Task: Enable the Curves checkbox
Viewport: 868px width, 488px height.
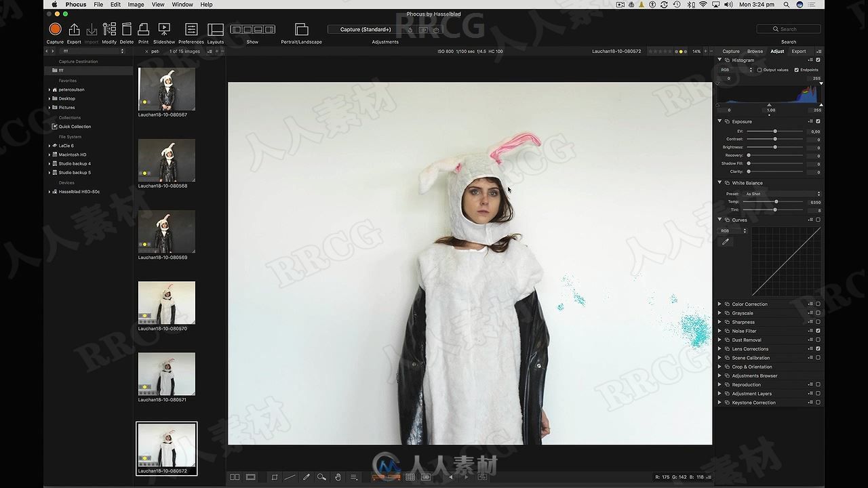Action: [x=818, y=220]
